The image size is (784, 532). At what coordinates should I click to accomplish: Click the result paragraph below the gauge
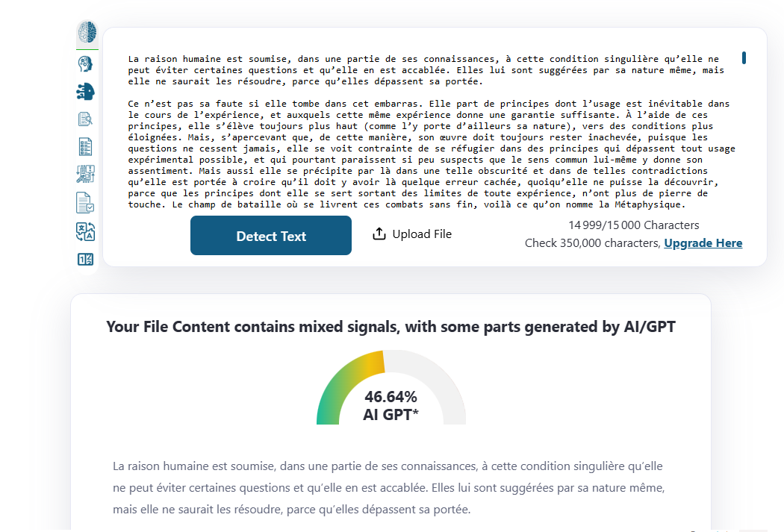[388, 488]
